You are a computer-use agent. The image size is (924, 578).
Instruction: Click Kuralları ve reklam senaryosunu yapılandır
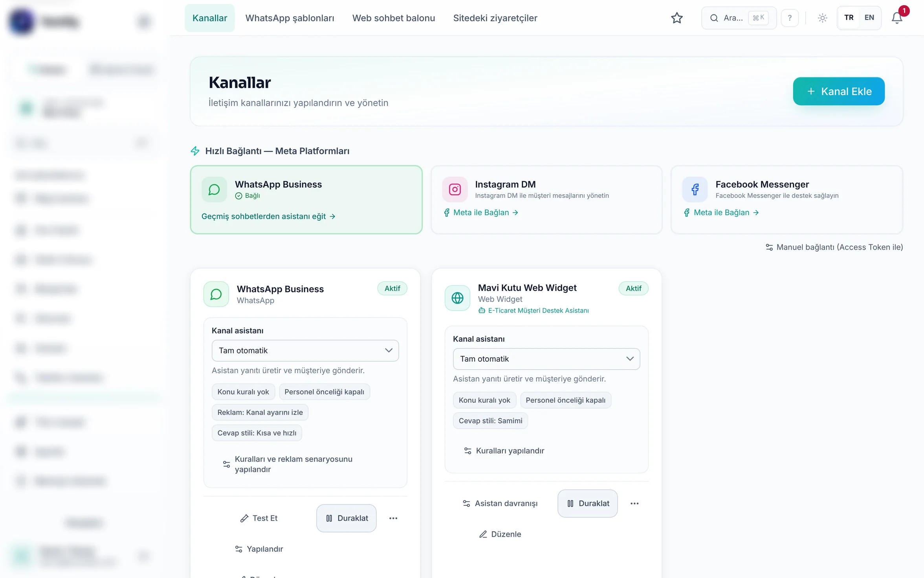tap(287, 464)
